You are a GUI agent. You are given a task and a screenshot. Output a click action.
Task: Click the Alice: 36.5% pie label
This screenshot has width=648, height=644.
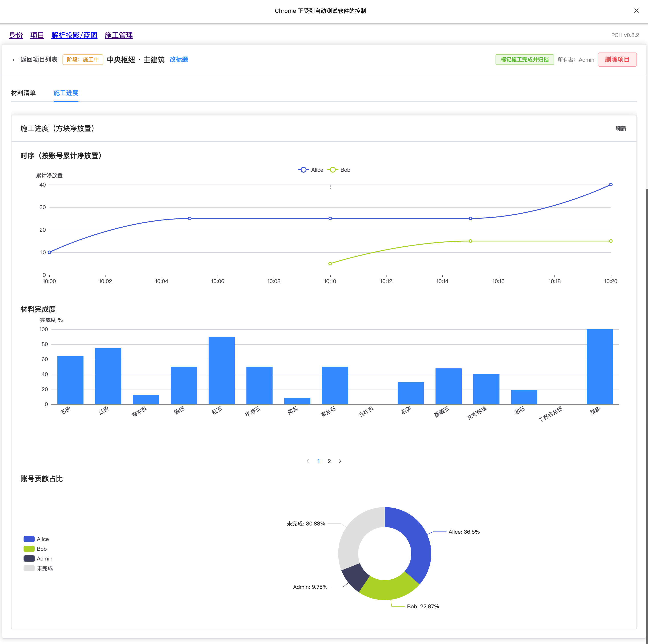point(464,532)
